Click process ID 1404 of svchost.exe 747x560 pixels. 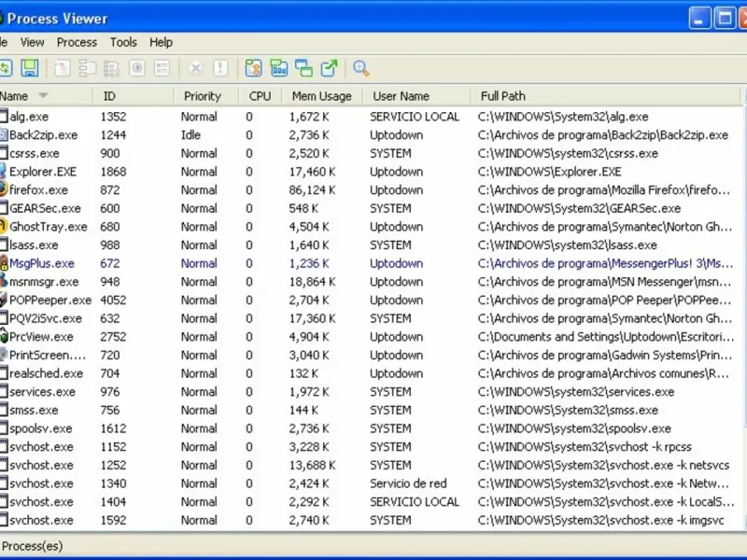click(x=113, y=502)
